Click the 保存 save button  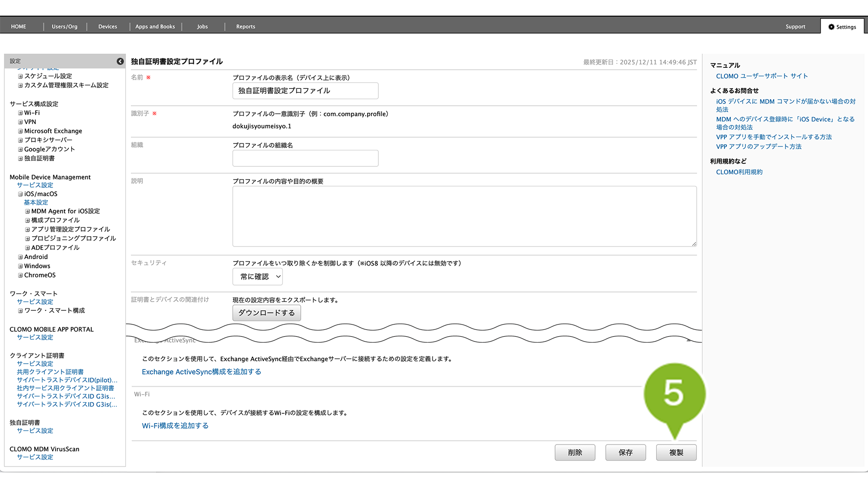click(625, 452)
